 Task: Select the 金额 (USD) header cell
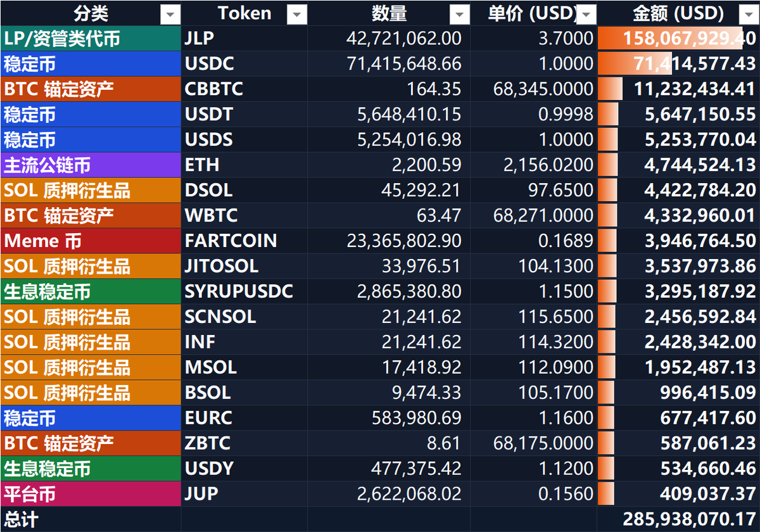(678, 13)
